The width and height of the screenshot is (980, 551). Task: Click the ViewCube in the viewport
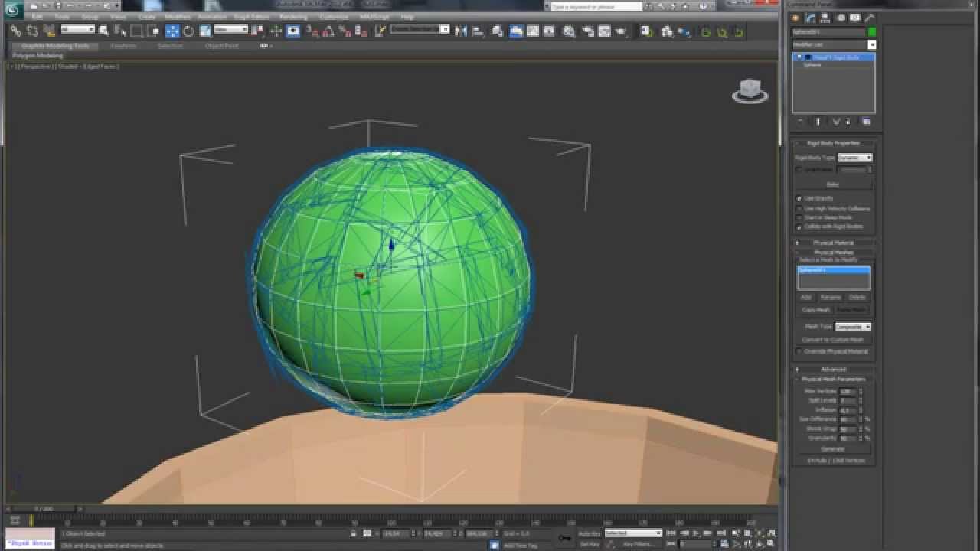coord(750,90)
